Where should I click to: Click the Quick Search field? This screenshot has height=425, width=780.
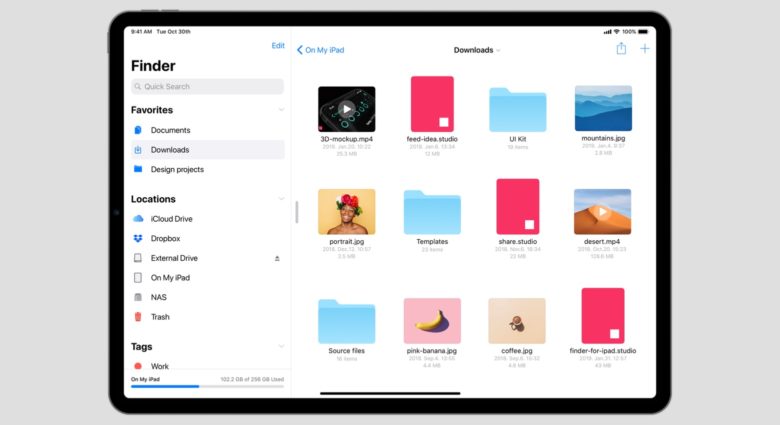click(207, 87)
